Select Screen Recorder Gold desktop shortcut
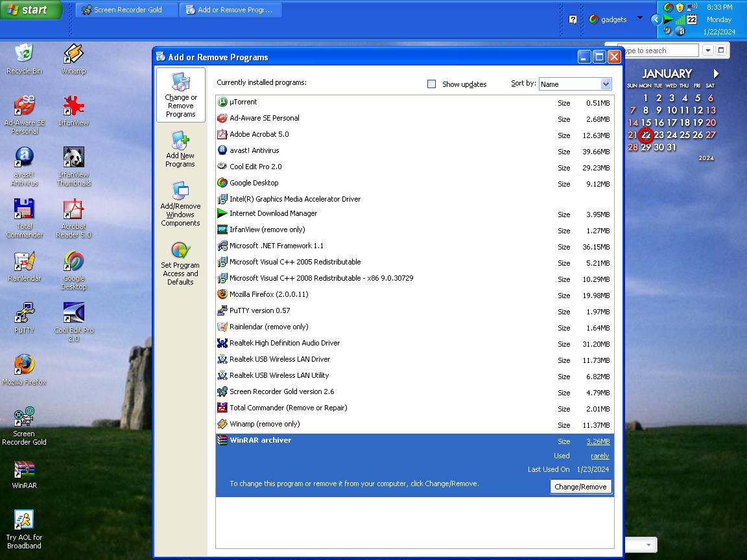Screen dimensions: 747x560 24,426
